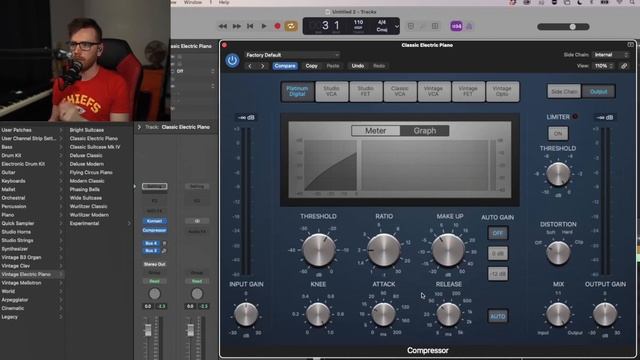Screen dimensions: 640x360
Task: Click the Make Up knob
Action: click(448, 250)
